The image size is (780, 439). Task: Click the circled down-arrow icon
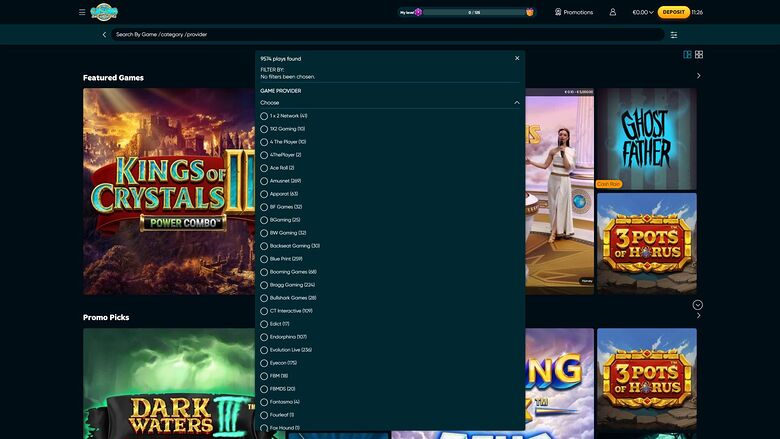tap(697, 305)
